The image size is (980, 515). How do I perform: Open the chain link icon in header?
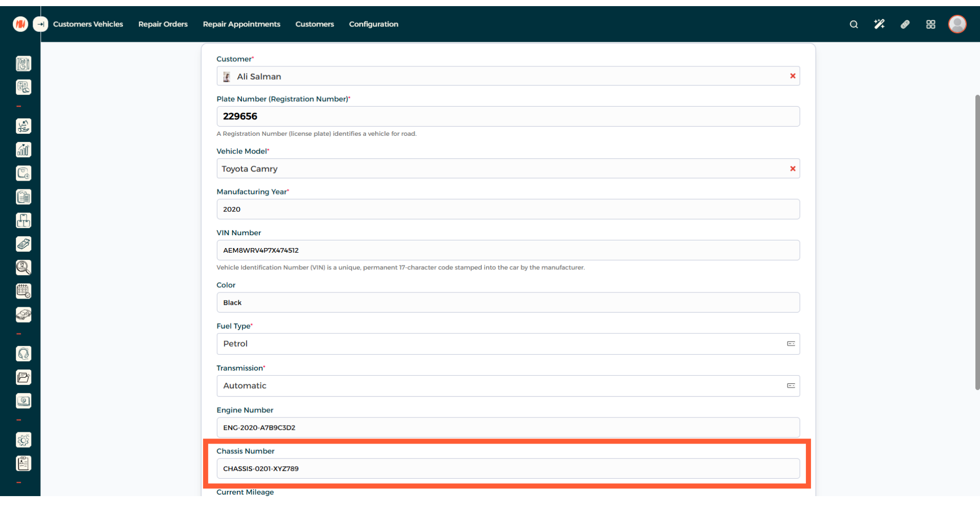[905, 24]
